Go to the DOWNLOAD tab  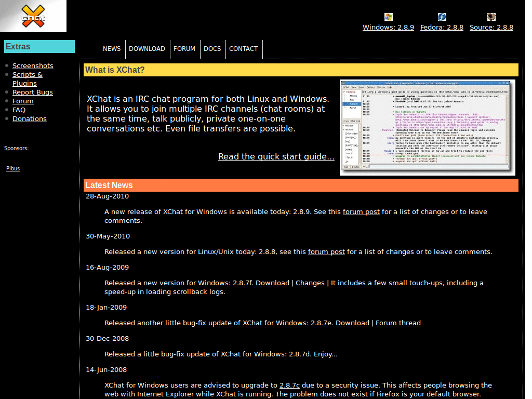tap(147, 49)
